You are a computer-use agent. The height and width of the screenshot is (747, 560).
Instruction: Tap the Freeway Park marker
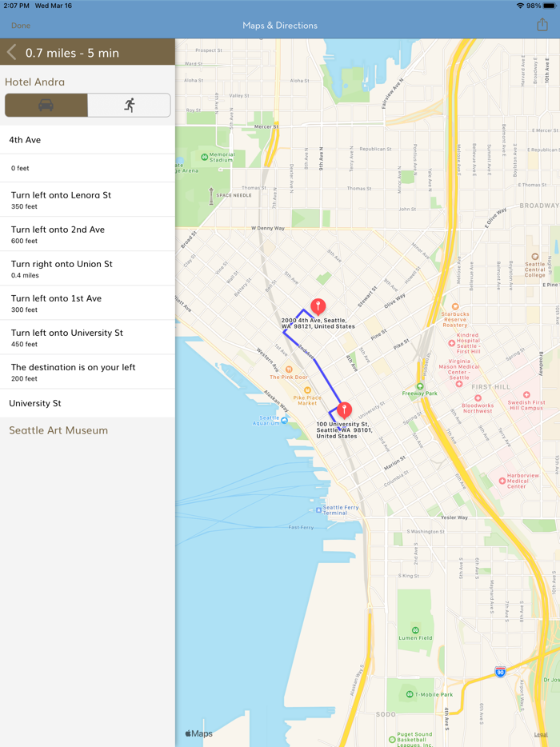click(x=420, y=386)
